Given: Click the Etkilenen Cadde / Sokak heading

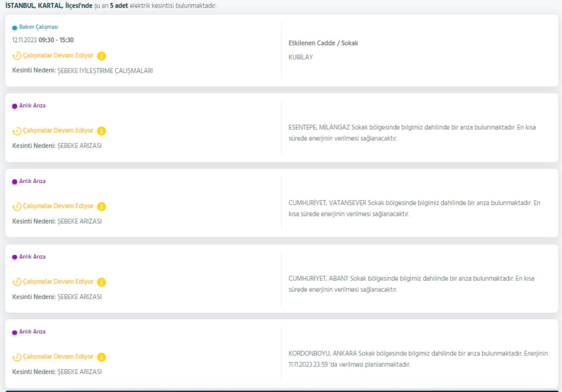Looking at the screenshot, I should tap(323, 43).
